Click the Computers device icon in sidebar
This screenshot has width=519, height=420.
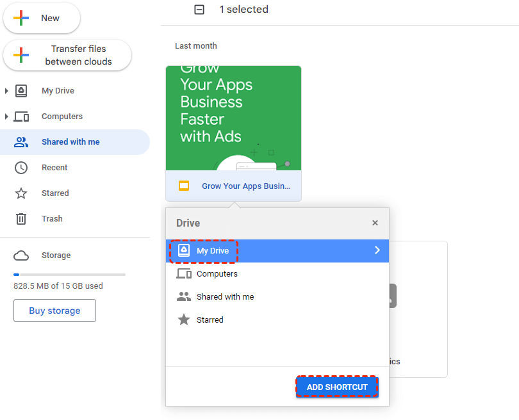coord(21,117)
